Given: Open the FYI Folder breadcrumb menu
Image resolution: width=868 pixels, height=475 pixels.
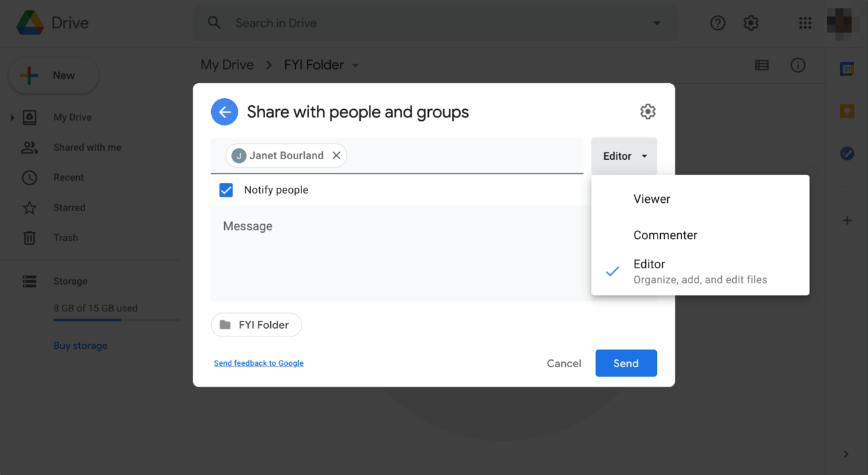Looking at the screenshot, I should [x=355, y=65].
